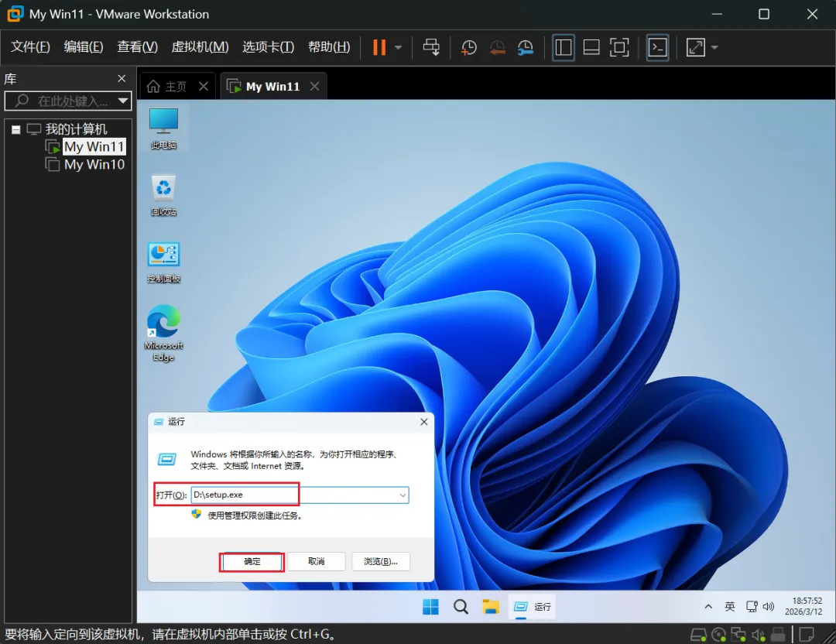The image size is (836, 644).
Task: Open the library search dropdown arrow
Action: [123, 101]
